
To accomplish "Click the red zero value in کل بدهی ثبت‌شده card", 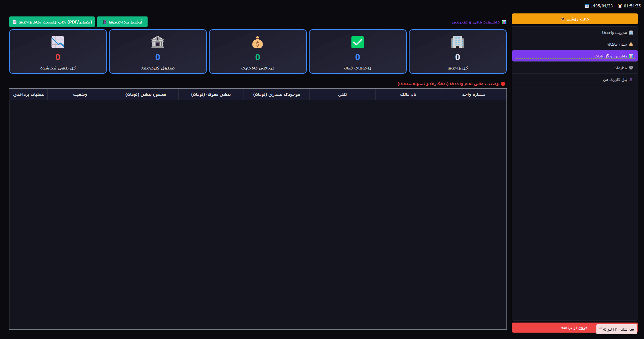I will coord(58,57).
